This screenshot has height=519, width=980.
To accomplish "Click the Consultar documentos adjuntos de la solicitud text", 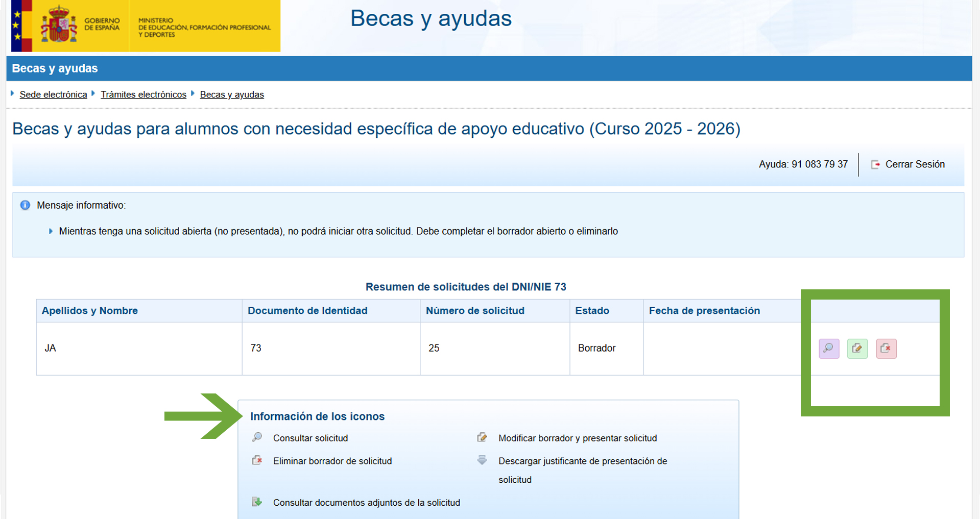I will 367,503.
